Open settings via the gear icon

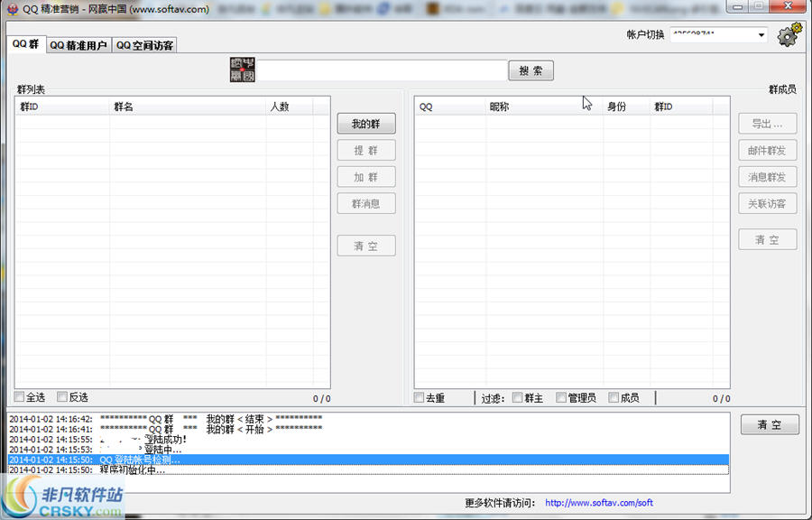coord(789,35)
